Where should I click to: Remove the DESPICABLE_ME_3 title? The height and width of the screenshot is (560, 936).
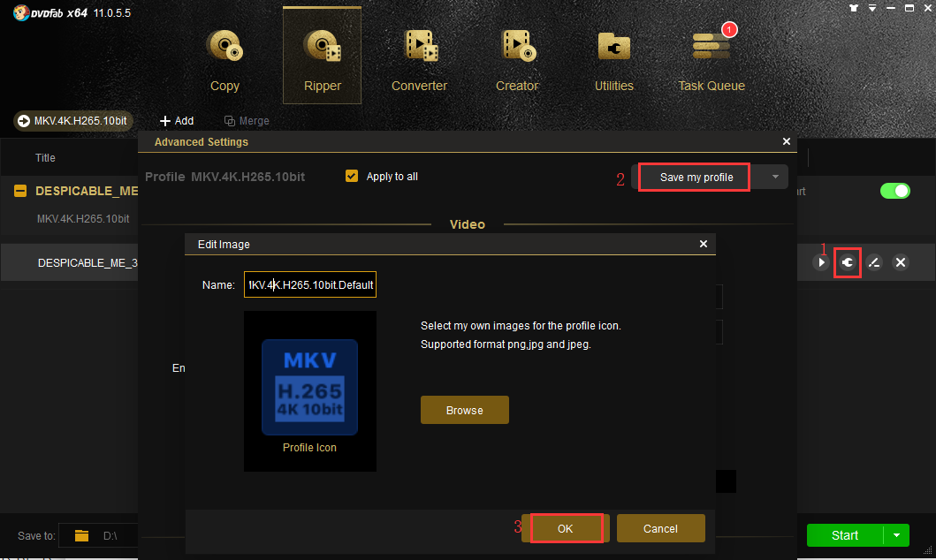tap(900, 262)
